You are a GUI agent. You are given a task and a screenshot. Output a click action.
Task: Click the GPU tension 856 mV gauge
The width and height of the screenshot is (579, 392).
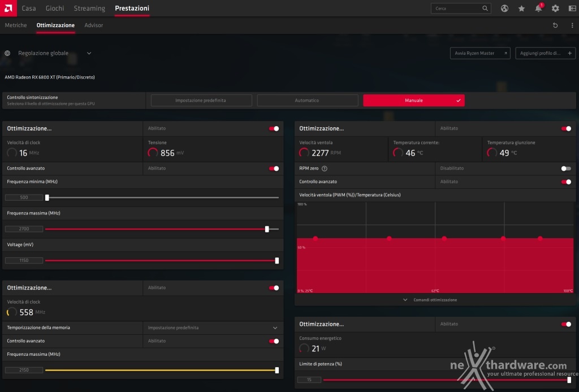pyautogui.click(x=153, y=153)
